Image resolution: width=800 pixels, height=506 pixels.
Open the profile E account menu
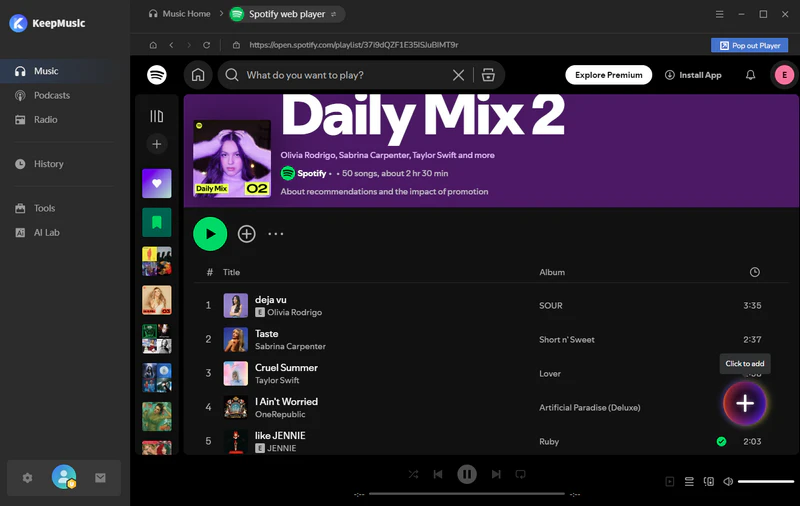784,75
